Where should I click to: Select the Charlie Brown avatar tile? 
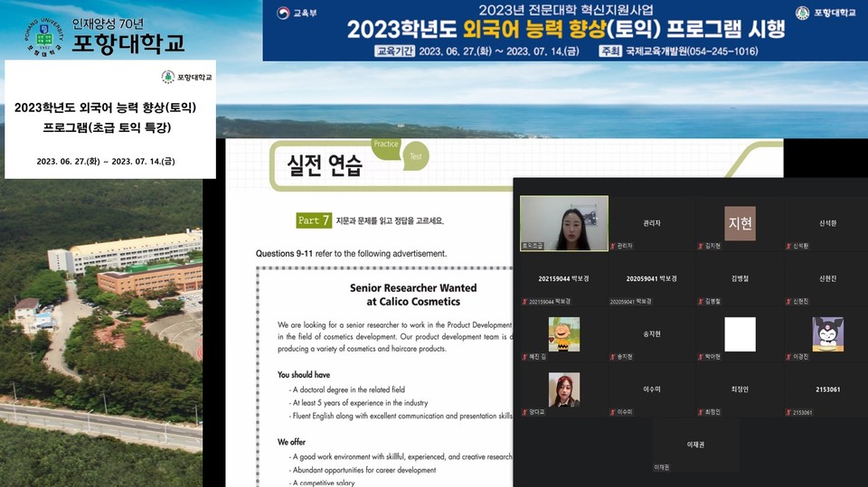click(563, 334)
